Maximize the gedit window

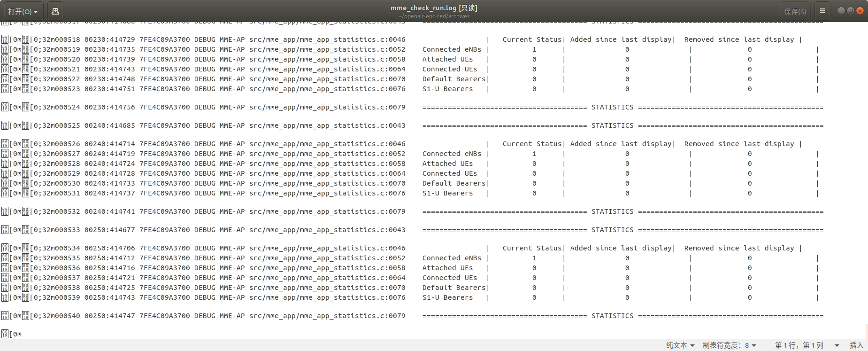pos(850,11)
